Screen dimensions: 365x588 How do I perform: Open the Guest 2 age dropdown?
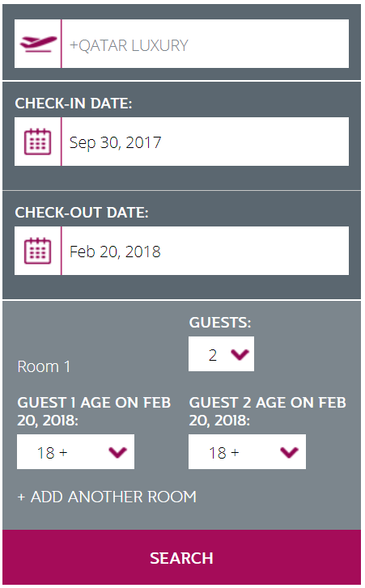pyautogui.click(x=247, y=451)
